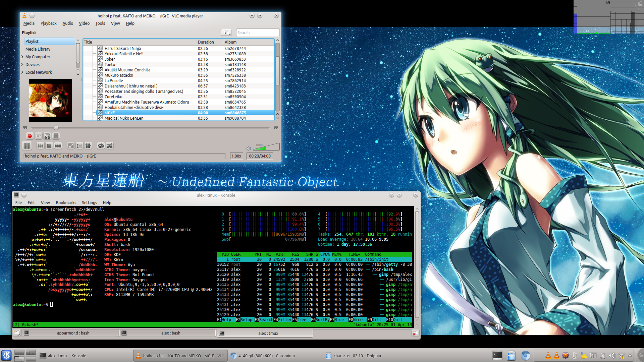Stop playback with the stop button
Image resolution: width=644 pixels, height=362 pixels.
coord(49,146)
